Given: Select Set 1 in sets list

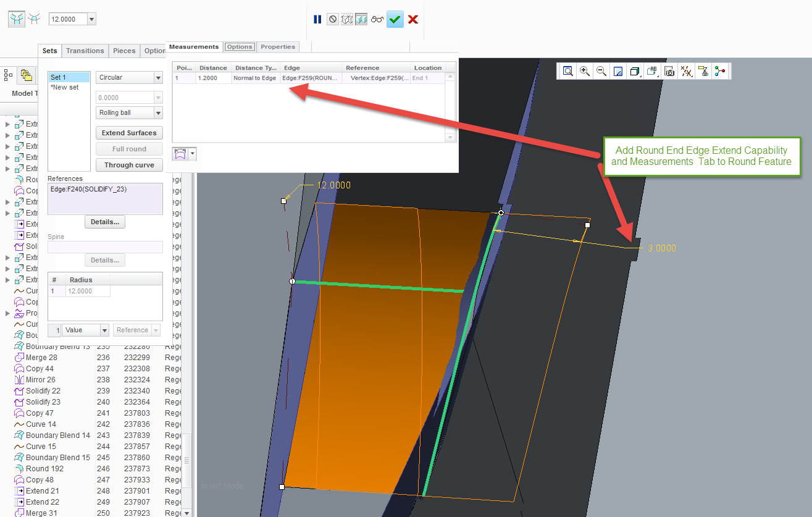Looking at the screenshot, I should 69,77.
